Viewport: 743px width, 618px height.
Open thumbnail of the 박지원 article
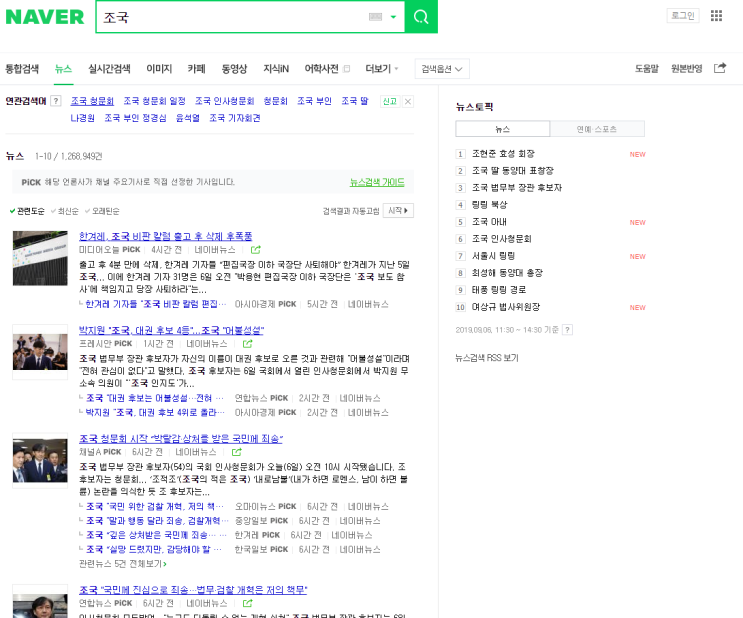(40, 352)
